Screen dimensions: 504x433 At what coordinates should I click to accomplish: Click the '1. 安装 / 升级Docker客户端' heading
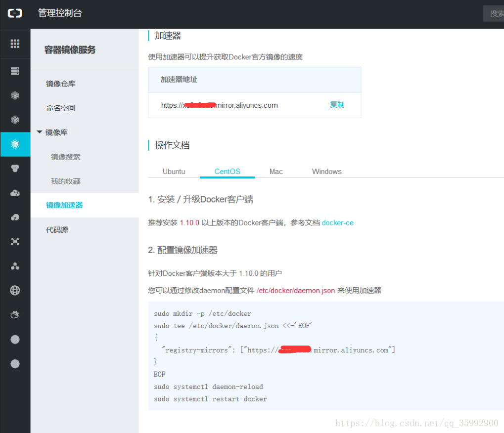pyautogui.click(x=201, y=200)
